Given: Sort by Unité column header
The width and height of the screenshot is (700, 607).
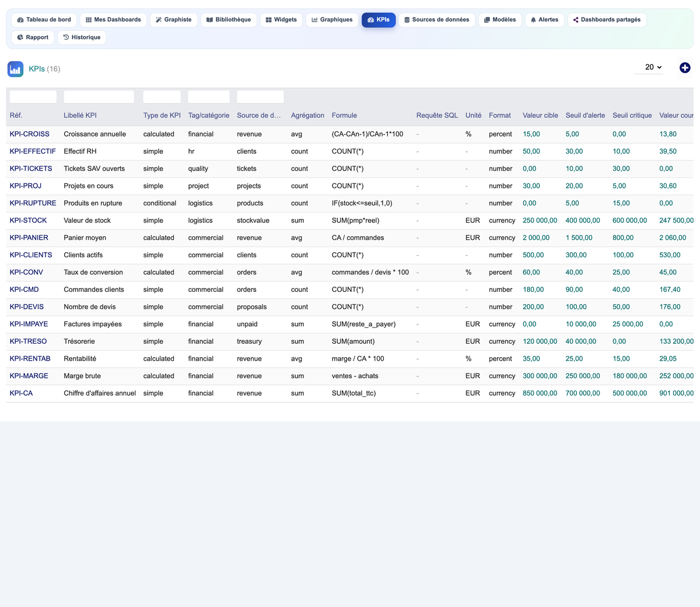Looking at the screenshot, I should 474,116.
